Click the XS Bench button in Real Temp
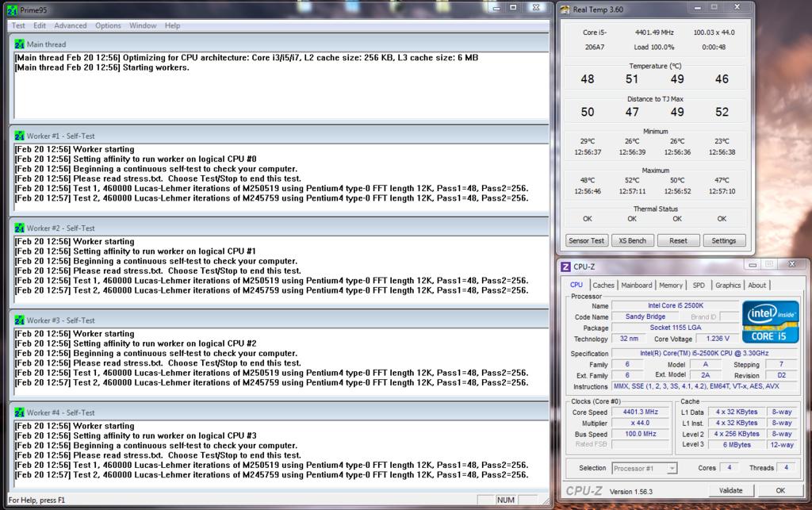 (x=632, y=241)
